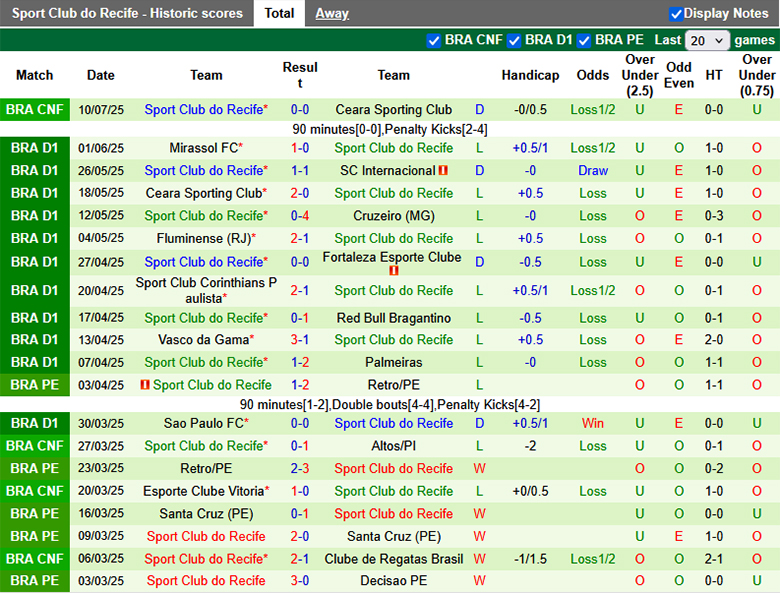The height and width of the screenshot is (593, 780).
Task: Open Ceara Sporting Club link in 10/07/25 row
Action: click(393, 109)
